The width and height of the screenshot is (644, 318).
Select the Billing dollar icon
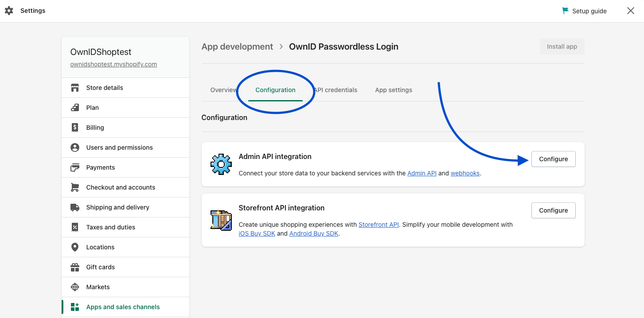pos(75,127)
